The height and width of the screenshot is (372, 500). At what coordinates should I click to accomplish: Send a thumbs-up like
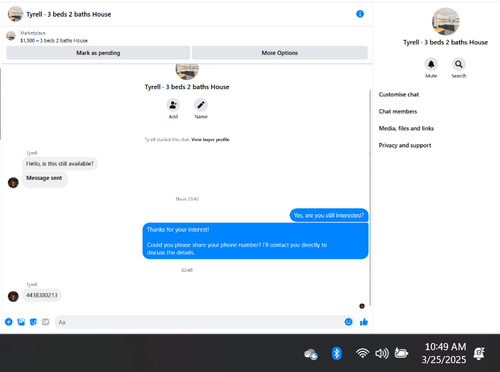coord(364,322)
